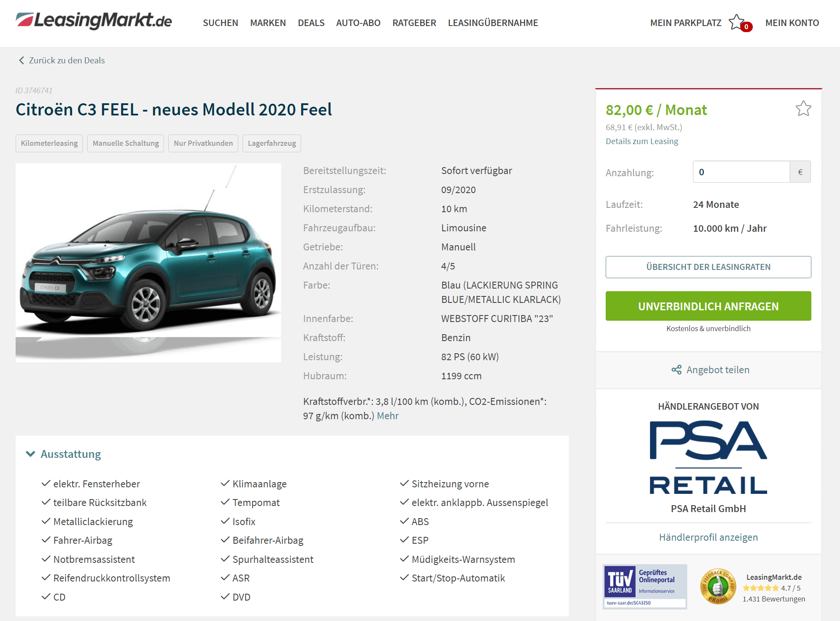840x621 pixels.
Task: Open the SUCHEN menu item
Action: coord(220,23)
